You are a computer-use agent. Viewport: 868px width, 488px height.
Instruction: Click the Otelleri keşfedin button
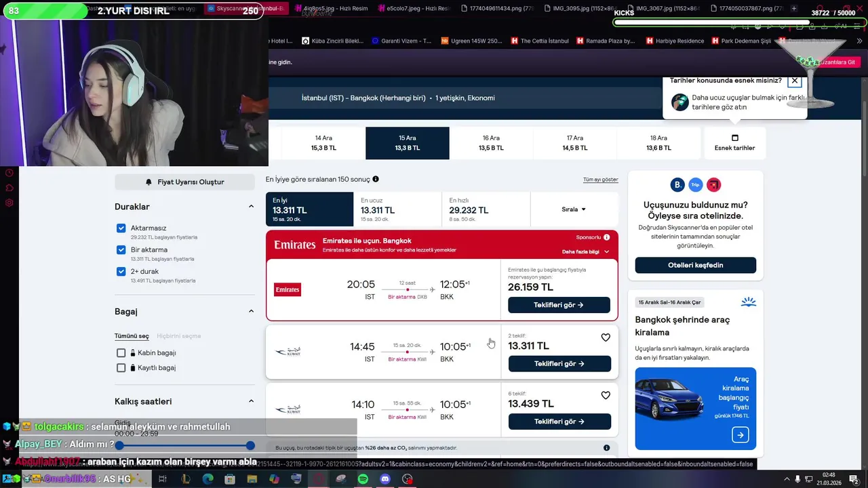695,265
